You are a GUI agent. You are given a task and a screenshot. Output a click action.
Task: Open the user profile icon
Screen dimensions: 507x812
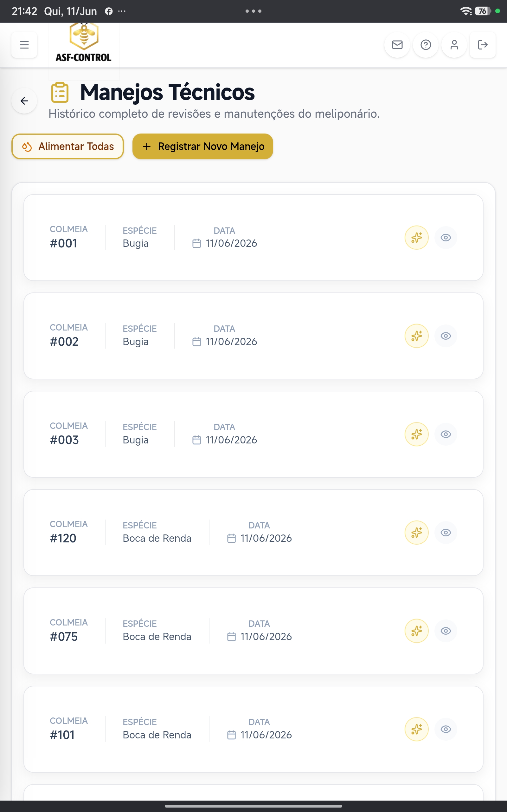coord(454,45)
